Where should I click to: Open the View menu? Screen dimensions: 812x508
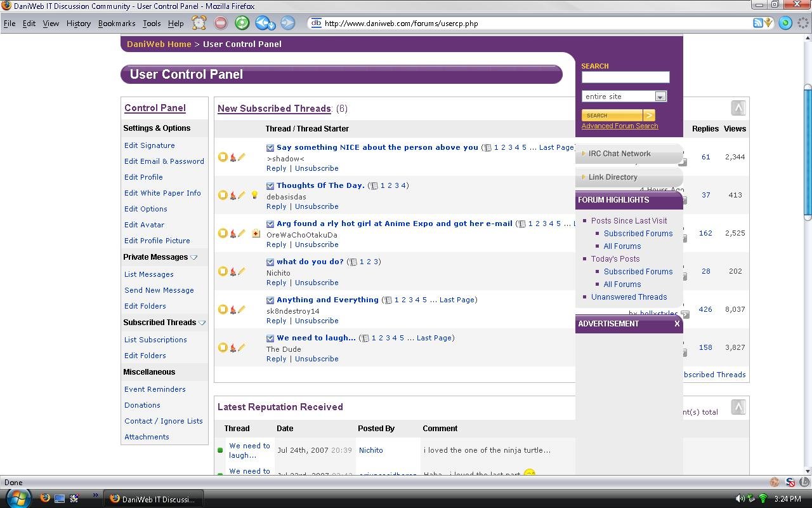(x=51, y=23)
